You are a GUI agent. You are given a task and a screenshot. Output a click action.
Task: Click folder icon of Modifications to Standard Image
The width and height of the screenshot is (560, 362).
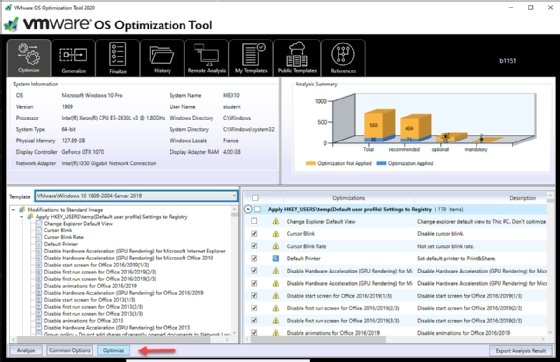22,210
